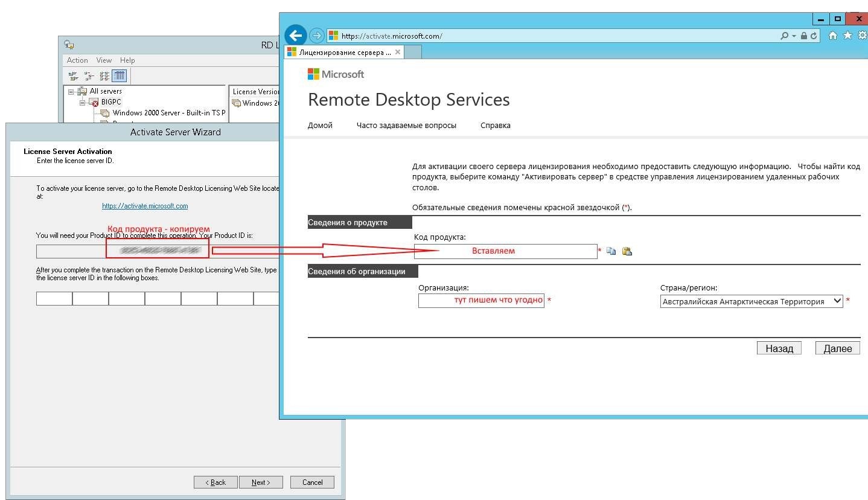Screen dimensions: 868x500
Task: Click 'Next >' in Activate Server Wizard
Action: click(261, 482)
